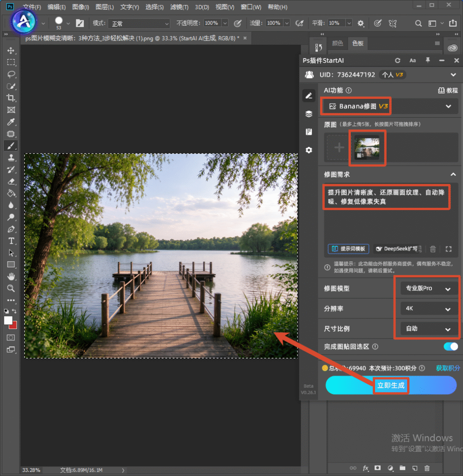Select the Horizontal Type tool
Viewport: 463px width, 476px height.
[x=11, y=241]
